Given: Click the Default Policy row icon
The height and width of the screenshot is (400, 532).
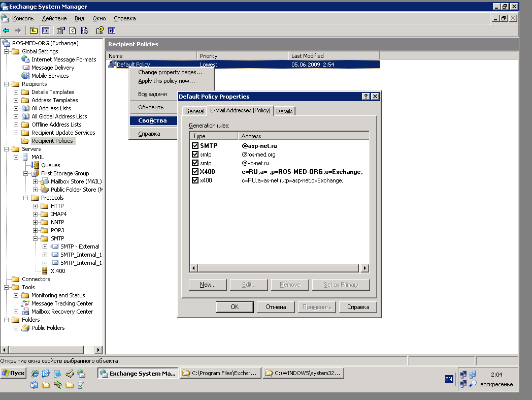Looking at the screenshot, I should (x=112, y=64).
